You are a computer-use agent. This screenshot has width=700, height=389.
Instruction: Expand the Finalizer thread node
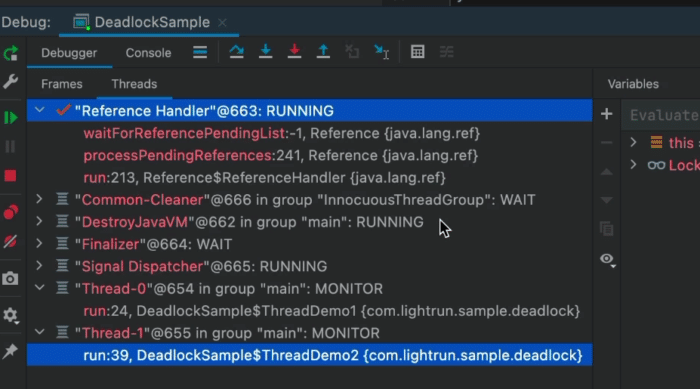39,243
